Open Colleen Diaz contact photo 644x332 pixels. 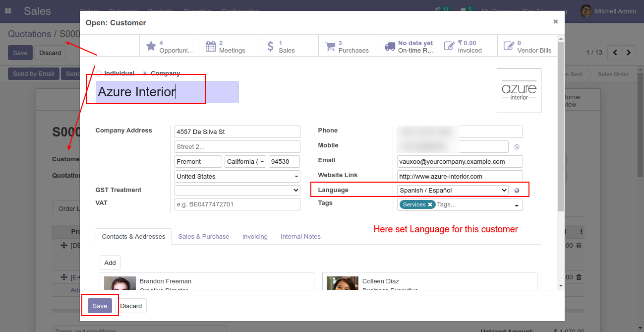click(x=343, y=283)
